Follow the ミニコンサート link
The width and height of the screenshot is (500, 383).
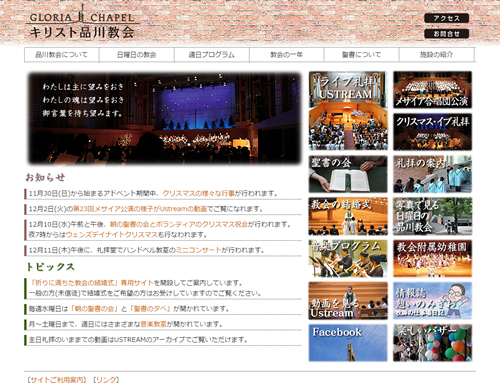pyautogui.click(x=199, y=250)
